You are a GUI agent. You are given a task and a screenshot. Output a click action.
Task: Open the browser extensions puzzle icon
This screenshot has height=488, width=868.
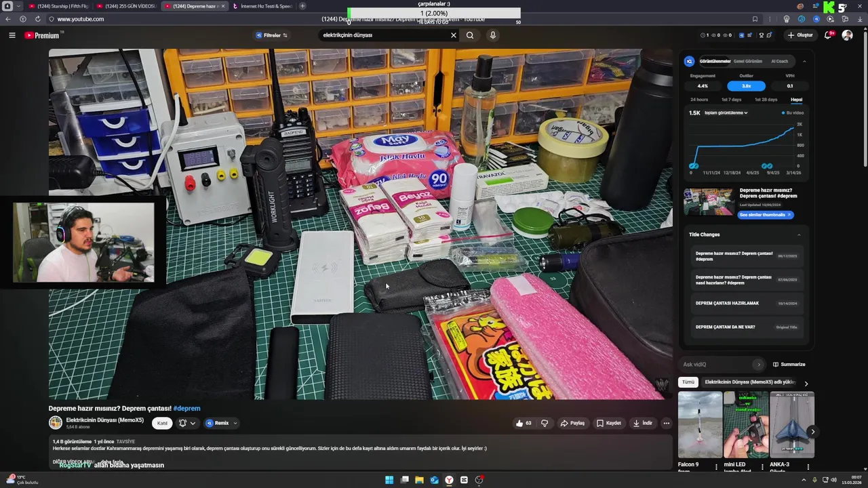pos(845,19)
